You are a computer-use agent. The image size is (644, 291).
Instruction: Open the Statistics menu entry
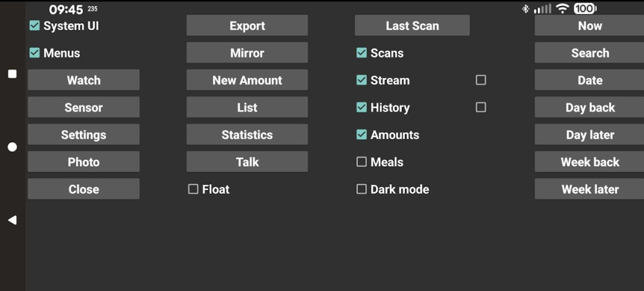click(247, 135)
